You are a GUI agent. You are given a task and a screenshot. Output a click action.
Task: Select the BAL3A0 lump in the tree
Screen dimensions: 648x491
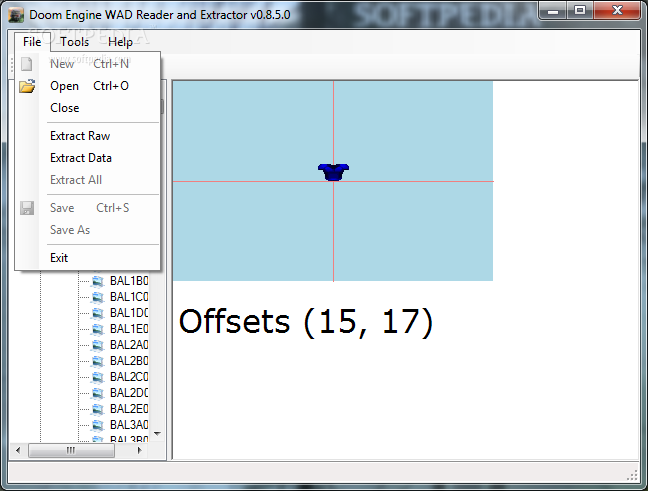coord(129,425)
